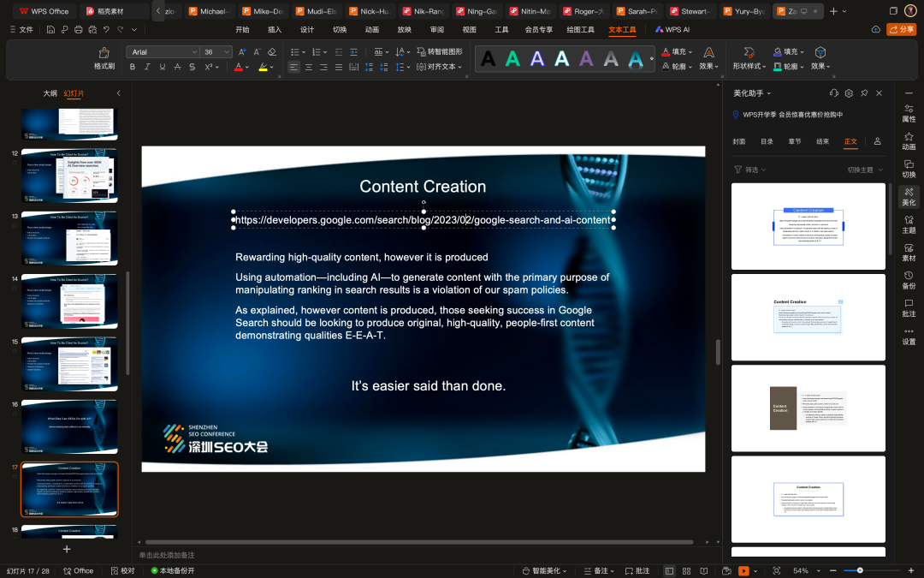Open the font size 36 dropdown

[227, 52]
